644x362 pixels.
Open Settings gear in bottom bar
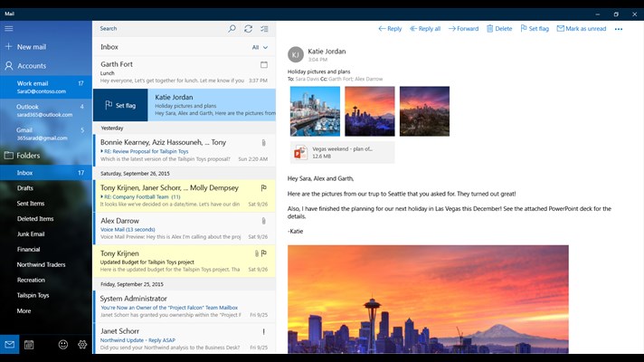point(82,344)
